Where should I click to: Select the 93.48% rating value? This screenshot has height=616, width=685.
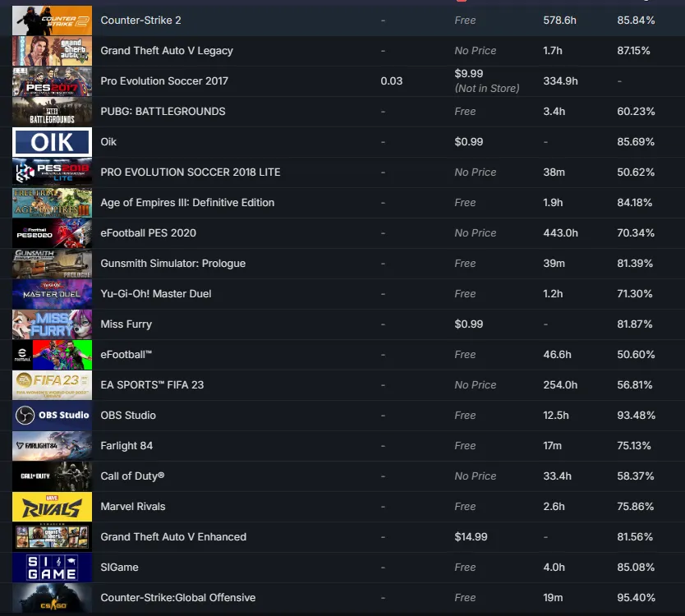636,415
